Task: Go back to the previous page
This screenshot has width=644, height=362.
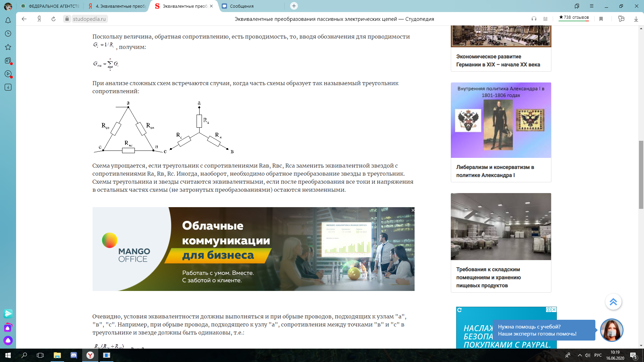Action: 24,19
